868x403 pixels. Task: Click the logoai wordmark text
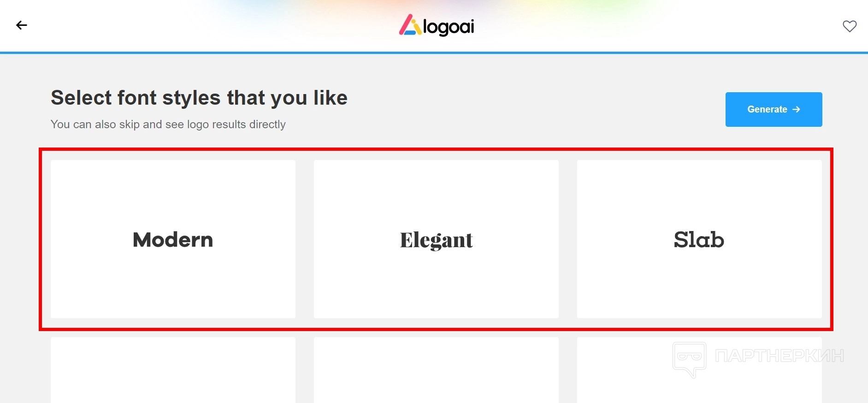(x=449, y=27)
